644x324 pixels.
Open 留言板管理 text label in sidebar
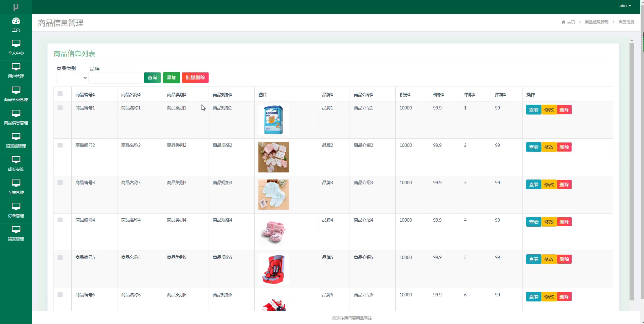16,146
